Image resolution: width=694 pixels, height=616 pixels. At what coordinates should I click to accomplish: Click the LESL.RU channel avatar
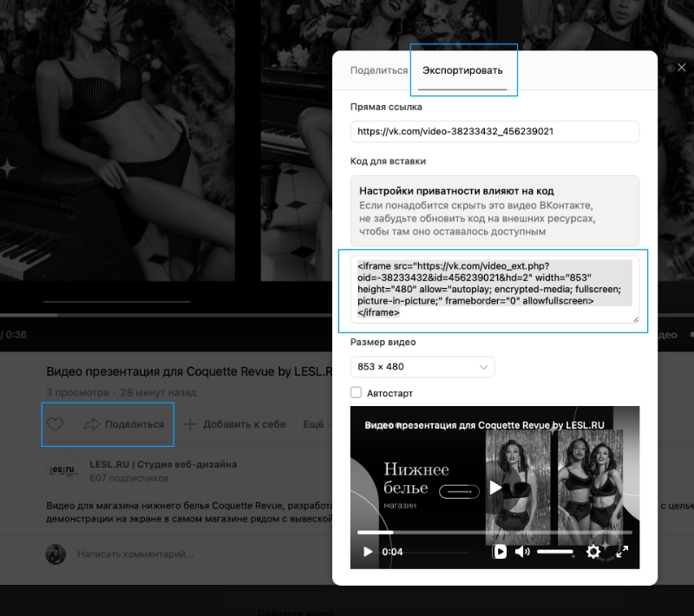pyautogui.click(x=63, y=470)
